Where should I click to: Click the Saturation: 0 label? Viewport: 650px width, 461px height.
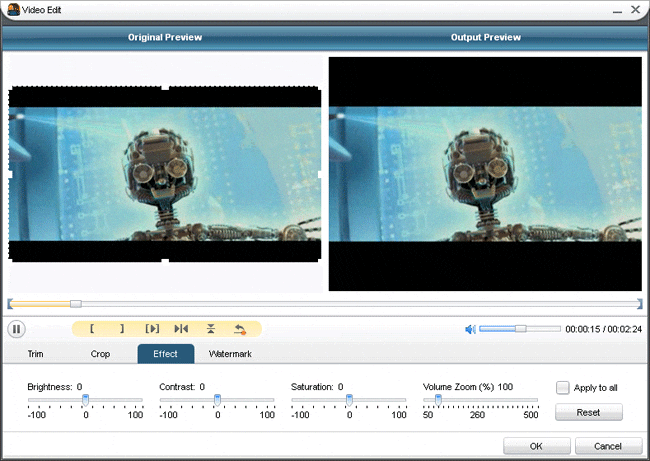tap(317, 387)
